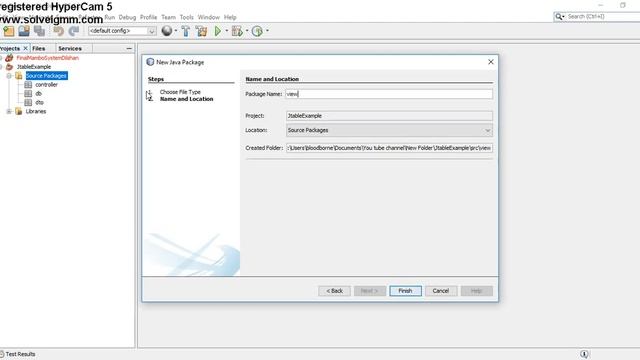This screenshot has height=360, width=640.
Task: Click the Profile Project icon
Action: click(x=257, y=31)
